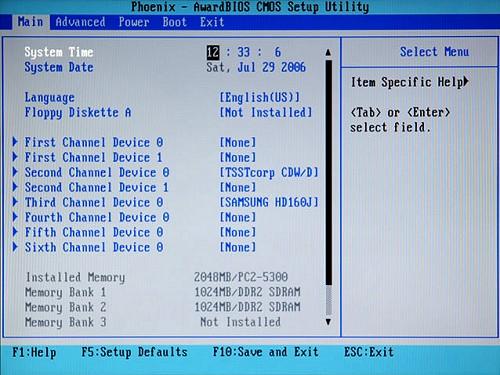
Task: Click the ESC:Exit shortcut
Action: tap(369, 352)
